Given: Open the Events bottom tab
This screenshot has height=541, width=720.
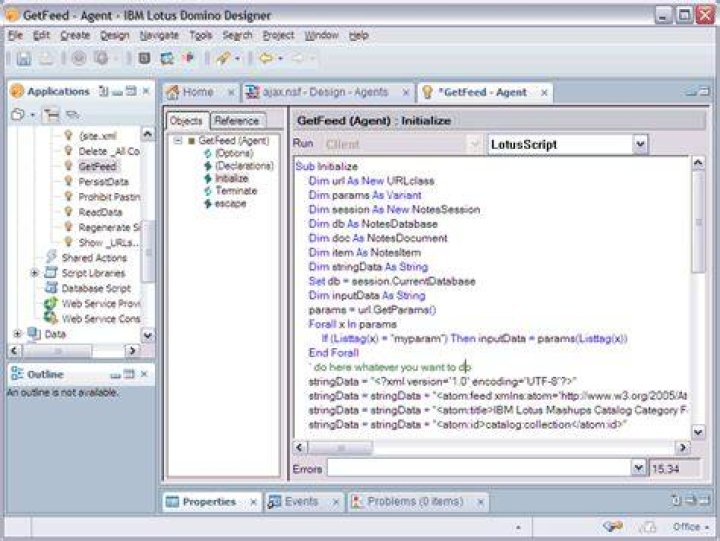Looking at the screenshot, I should click(x=301, y=502).
